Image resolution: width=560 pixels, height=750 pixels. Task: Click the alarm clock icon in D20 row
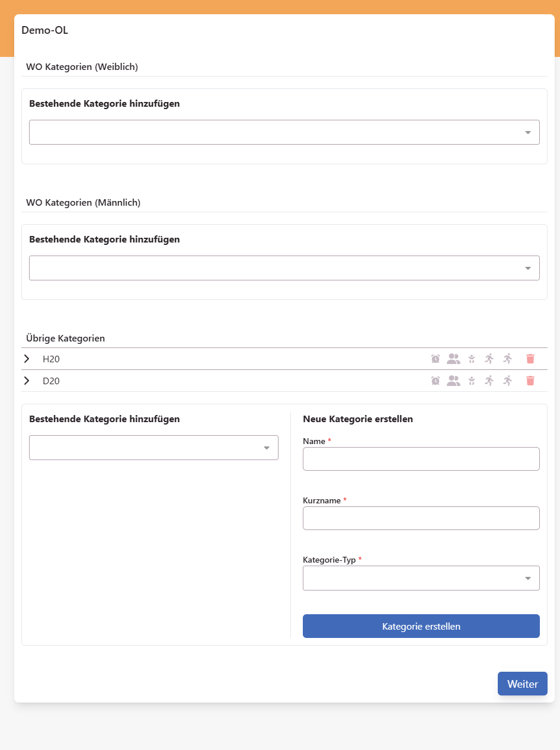click(436, 381)
